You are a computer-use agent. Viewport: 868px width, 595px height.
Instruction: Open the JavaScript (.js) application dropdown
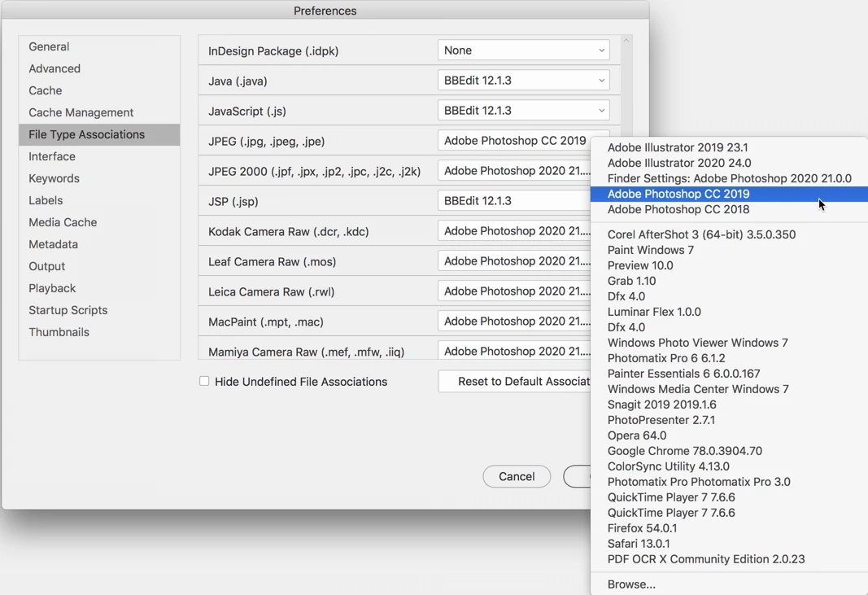(523, 110)
